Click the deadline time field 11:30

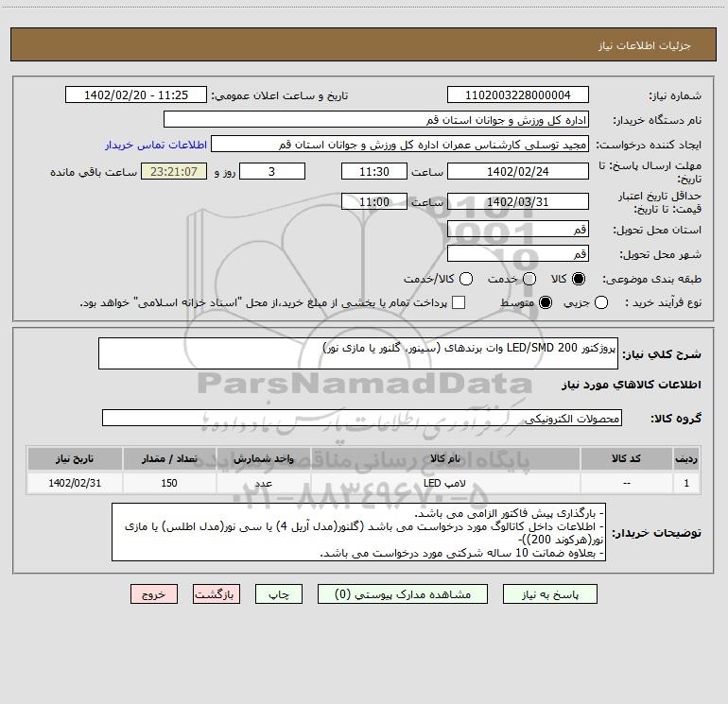coord(374,171)
